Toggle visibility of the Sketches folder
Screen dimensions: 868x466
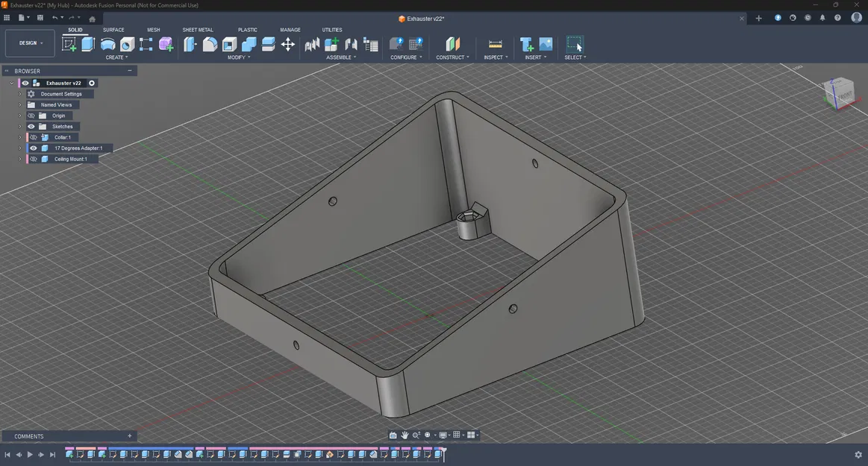point(31,127)
